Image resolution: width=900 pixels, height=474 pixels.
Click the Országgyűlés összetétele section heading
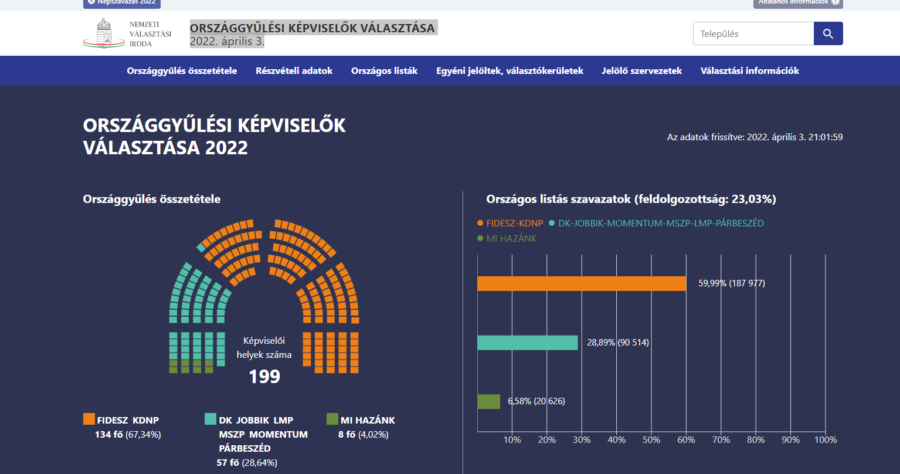pyautogui.click(x=152, y=199)
